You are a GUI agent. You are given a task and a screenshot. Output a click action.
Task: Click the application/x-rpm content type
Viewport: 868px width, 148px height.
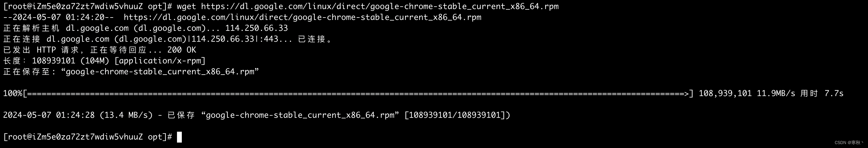[160, 61]
